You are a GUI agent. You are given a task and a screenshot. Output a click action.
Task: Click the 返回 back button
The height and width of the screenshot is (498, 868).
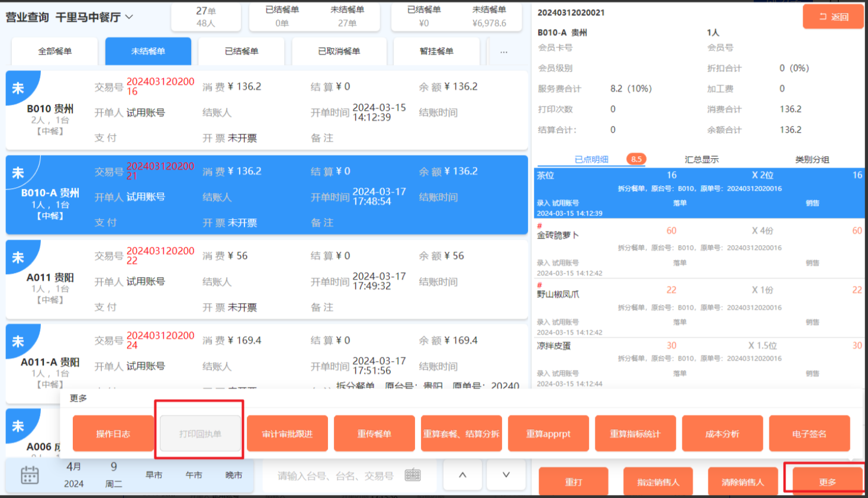click(x=833, y=17)
